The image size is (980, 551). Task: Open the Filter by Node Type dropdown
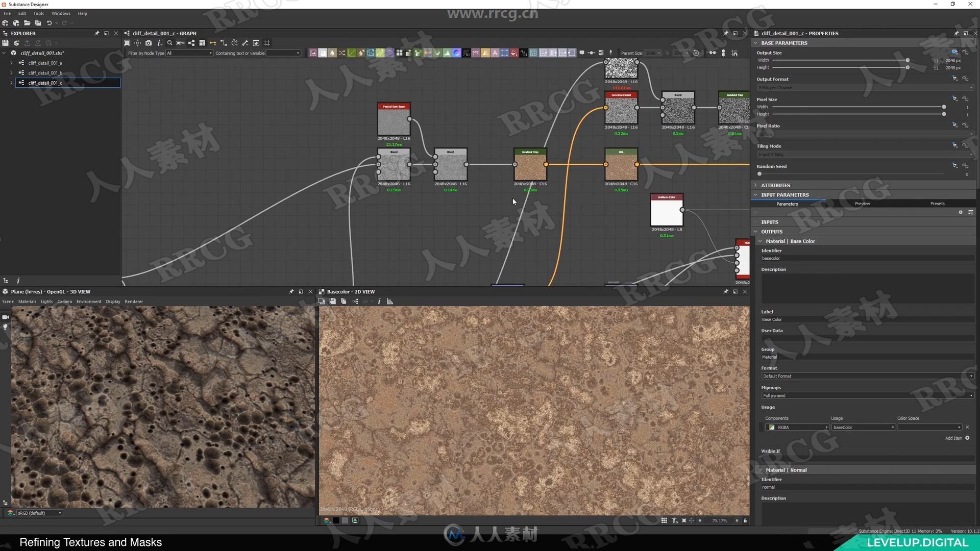(189, 53)
